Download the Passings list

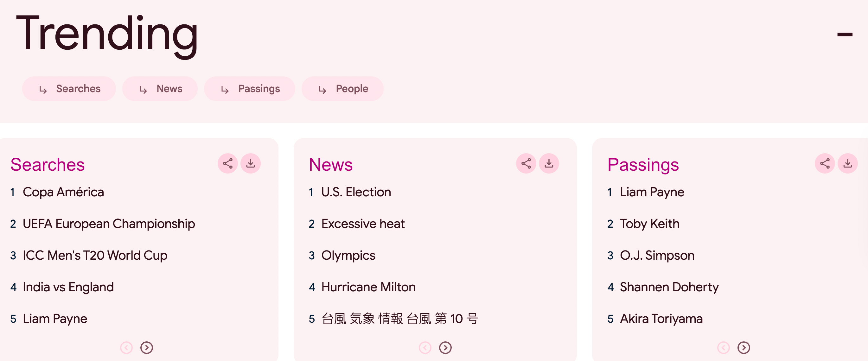(848, 164)
